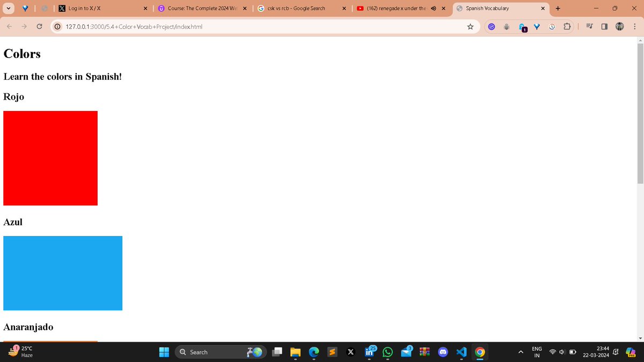Select the Spanish Vocabulary tab

click(x=501, y=8)
